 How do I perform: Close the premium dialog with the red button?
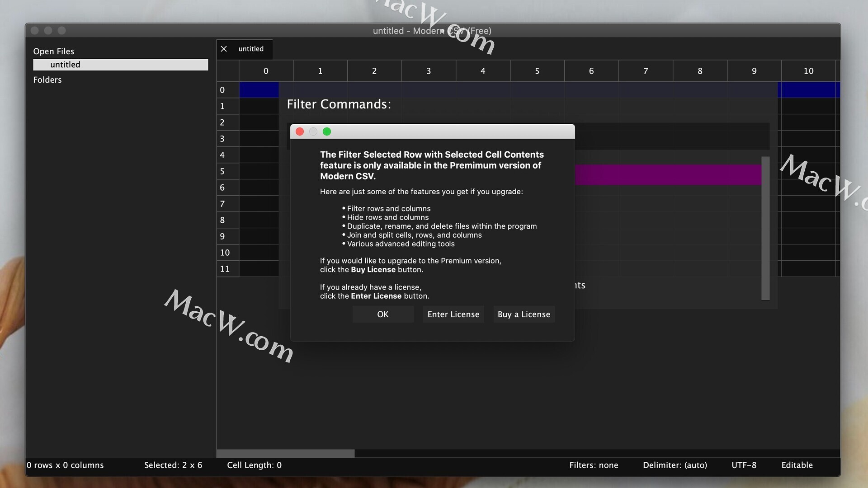pos(300,131)
